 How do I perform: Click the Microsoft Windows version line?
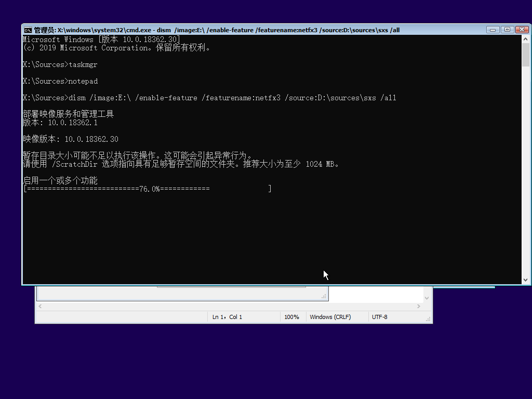point(101,39)
